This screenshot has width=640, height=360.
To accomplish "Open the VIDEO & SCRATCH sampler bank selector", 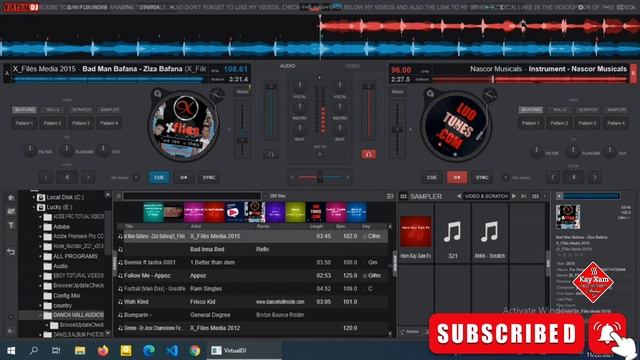I will pyautogui.click(x=486, y=196).
